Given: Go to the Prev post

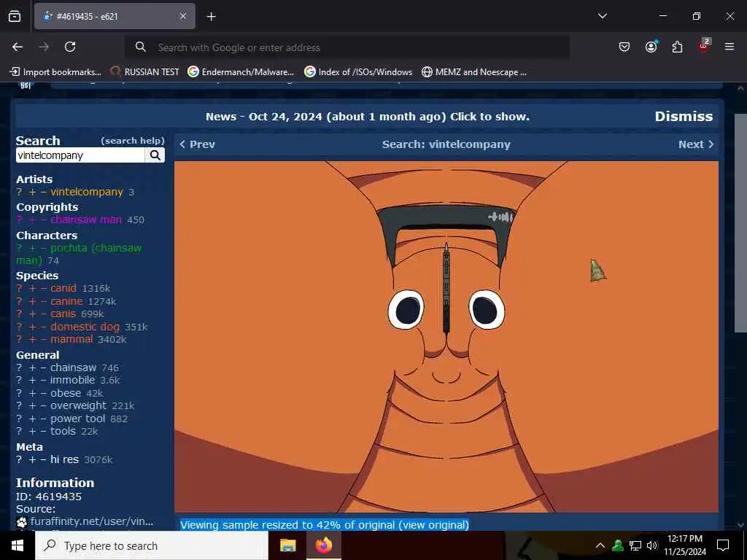Looking at the screenshot, I should pos(197,144).
